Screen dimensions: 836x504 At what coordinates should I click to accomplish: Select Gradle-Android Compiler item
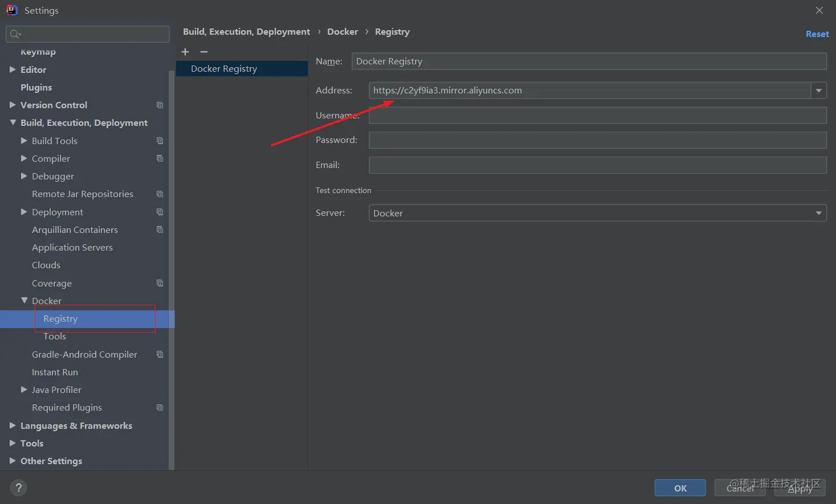(x=84, y=355)
